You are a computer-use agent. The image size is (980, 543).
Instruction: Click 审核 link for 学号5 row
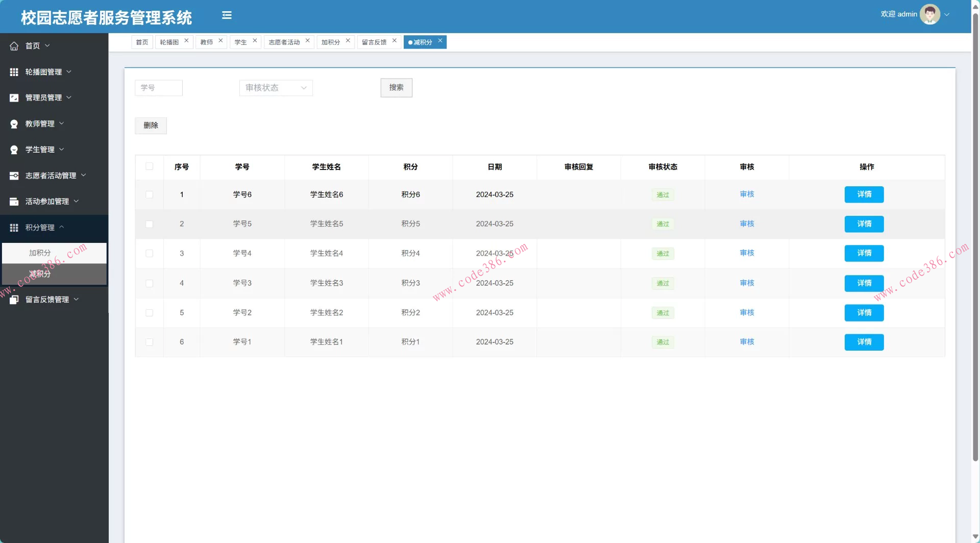pos(747,224)
